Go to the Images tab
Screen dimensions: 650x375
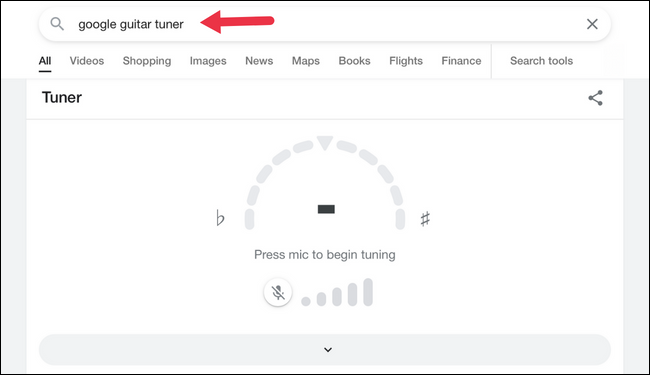(208, 61)
